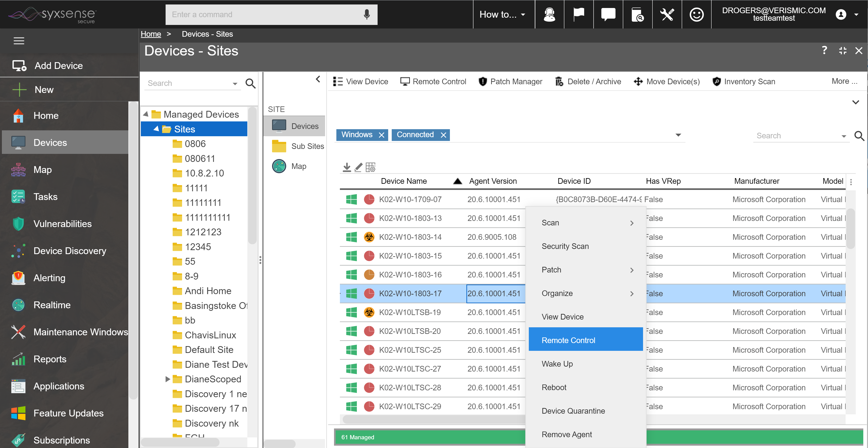Screen dimensions: 868x448
Task: Click the microphone icon in command bar
Action: tap(367, 15)
